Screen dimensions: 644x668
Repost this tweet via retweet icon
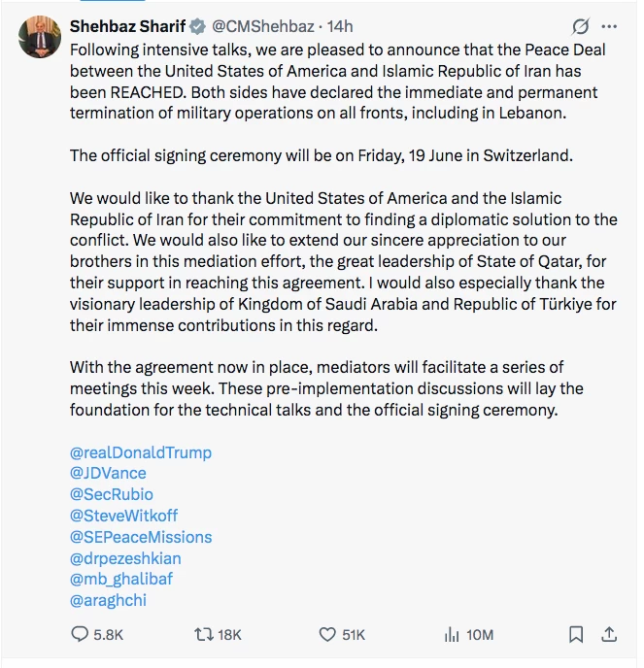[x=204, y=635]
